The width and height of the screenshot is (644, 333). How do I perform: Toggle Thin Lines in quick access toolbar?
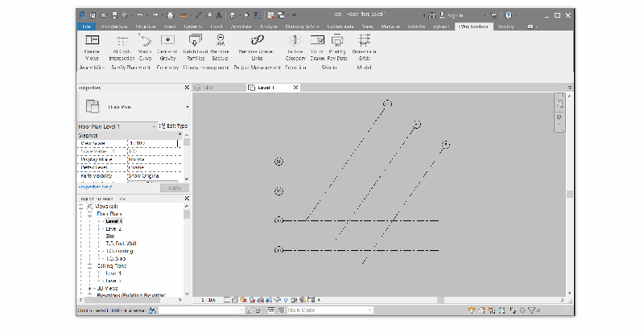tap(258, 15)
